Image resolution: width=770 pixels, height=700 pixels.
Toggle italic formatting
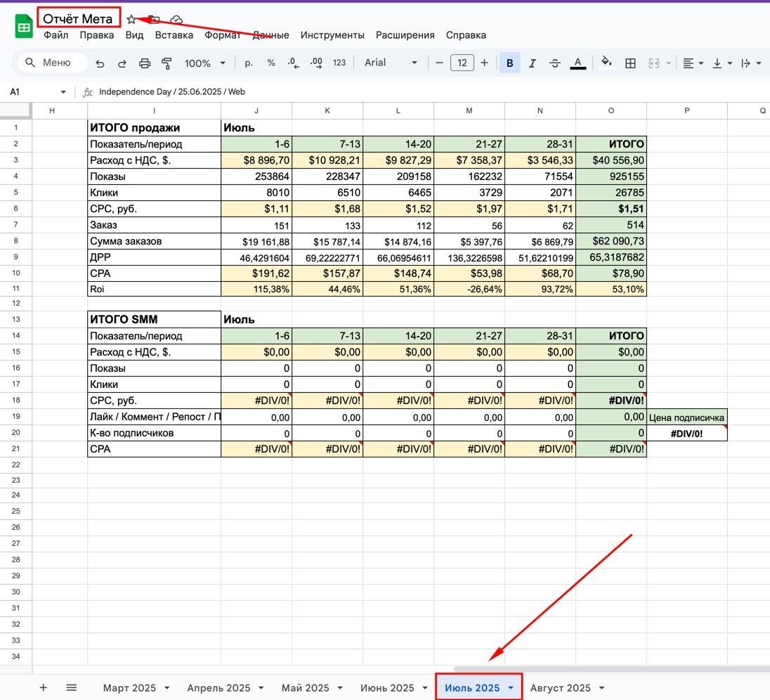(533, 63)
